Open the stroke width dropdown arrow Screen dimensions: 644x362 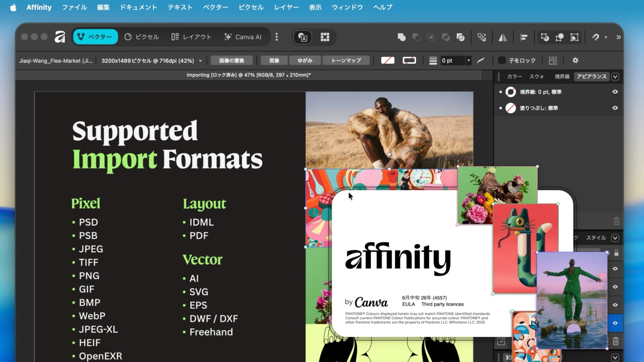(468, 60)
